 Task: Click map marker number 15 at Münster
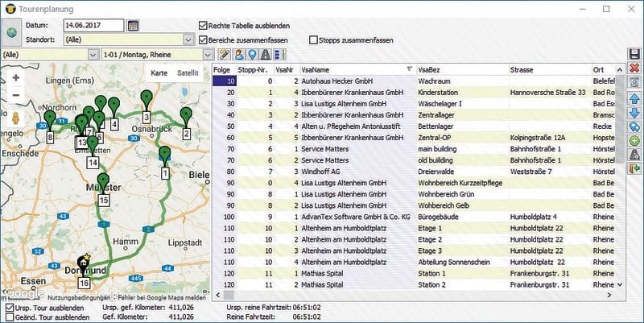coord(103,189)
